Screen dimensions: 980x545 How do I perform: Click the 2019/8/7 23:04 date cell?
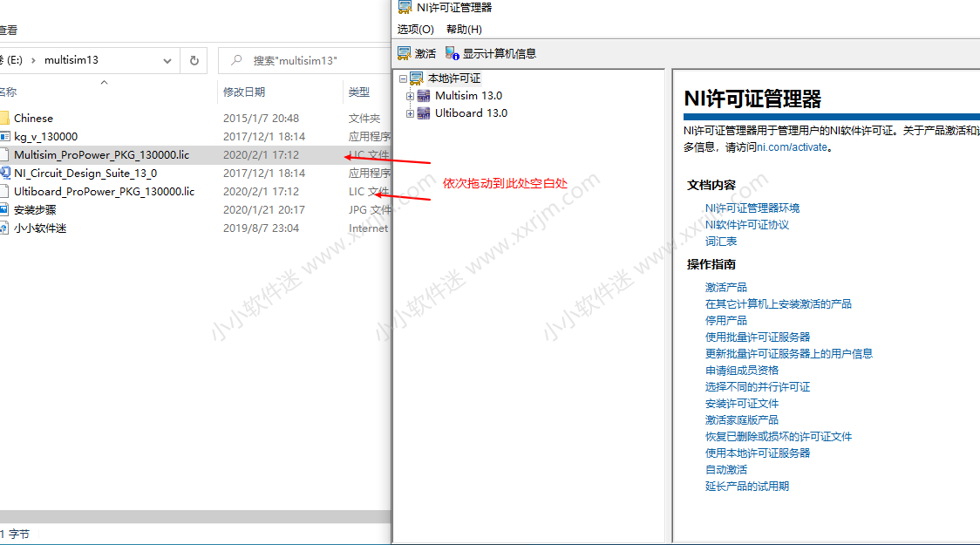point(262,228)
